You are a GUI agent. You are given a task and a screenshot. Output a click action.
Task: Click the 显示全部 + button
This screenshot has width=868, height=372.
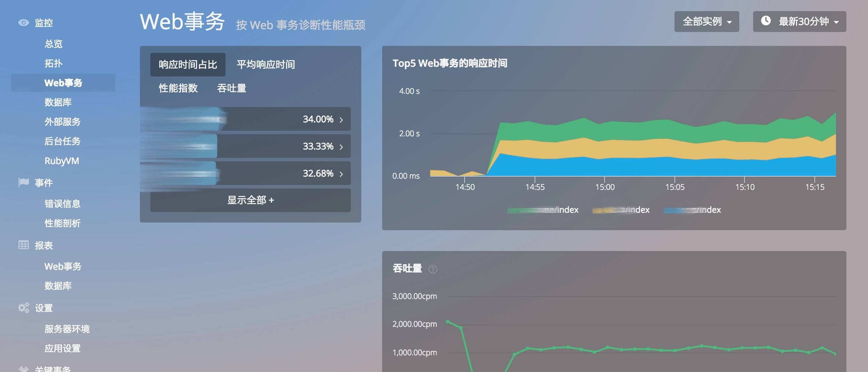(251, 200)
